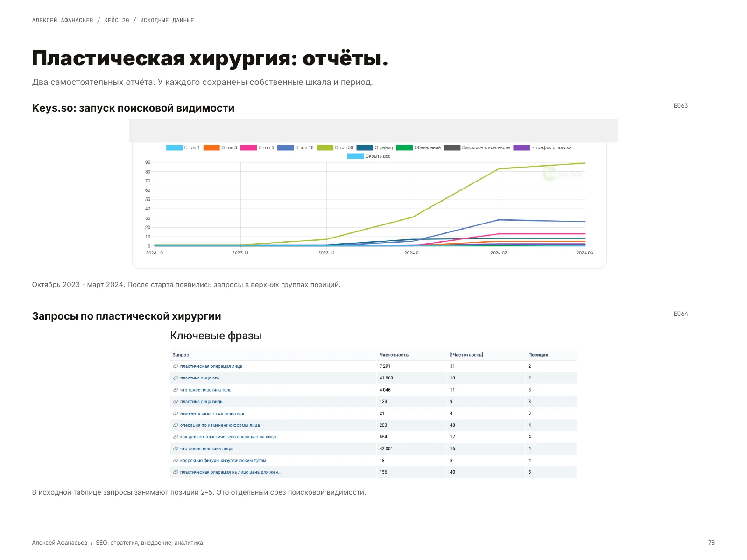Toggle the 'Страниц' legend series
The image size is (747, 560).
375,147
